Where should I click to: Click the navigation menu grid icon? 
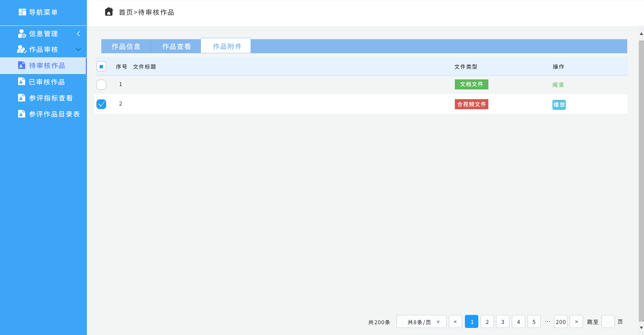pyautogui.click(x=22, y=12)
